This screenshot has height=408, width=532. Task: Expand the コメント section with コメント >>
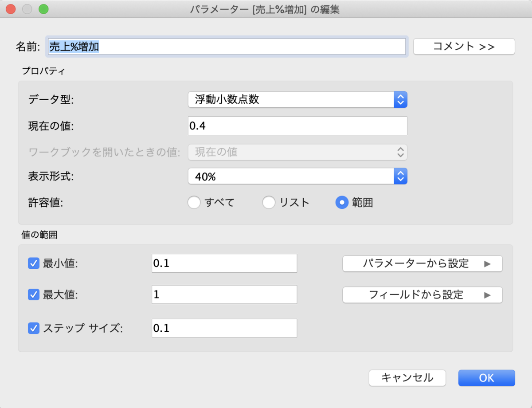coord(464,46)
